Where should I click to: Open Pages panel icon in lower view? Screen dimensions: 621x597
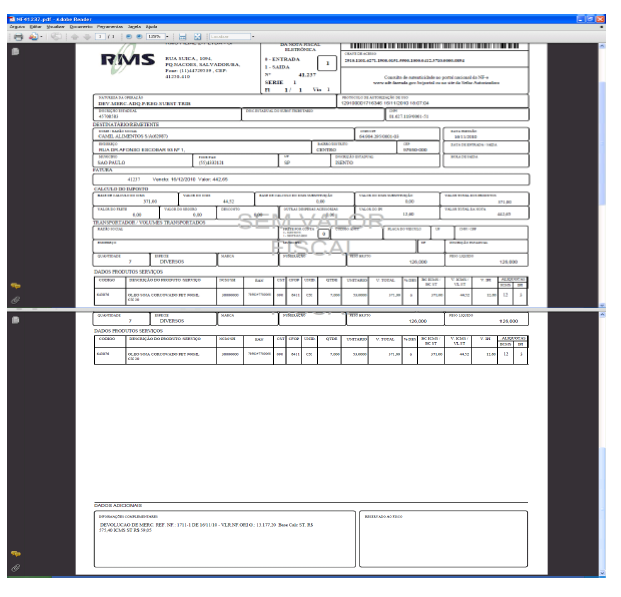pyautogui.click(x=15, y=320)
